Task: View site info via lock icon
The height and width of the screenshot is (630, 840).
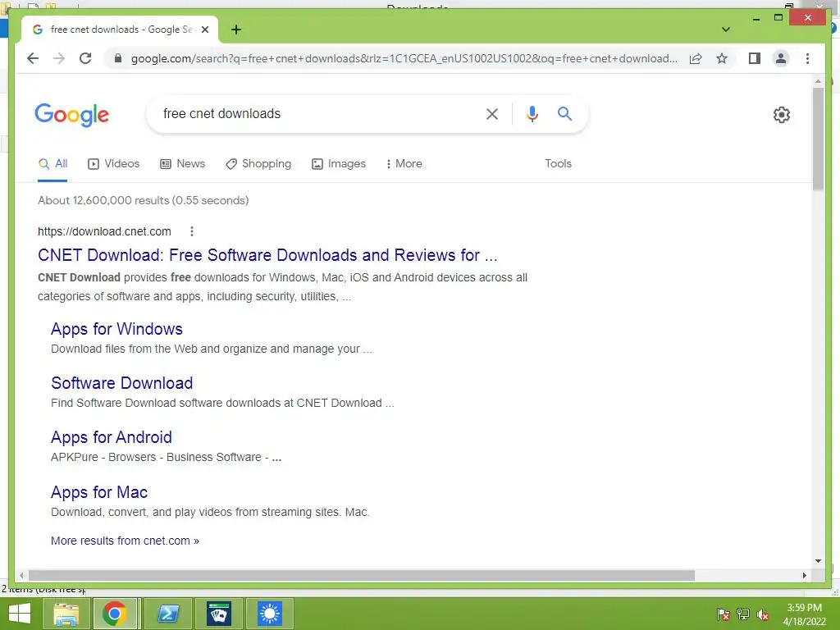Action: pos(118,58)
